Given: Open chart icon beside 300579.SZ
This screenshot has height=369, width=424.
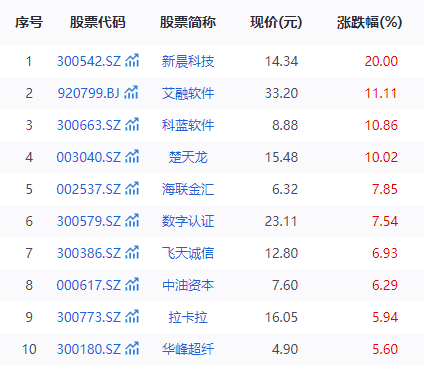Looking at the screenshot, I should pos(132,220).
